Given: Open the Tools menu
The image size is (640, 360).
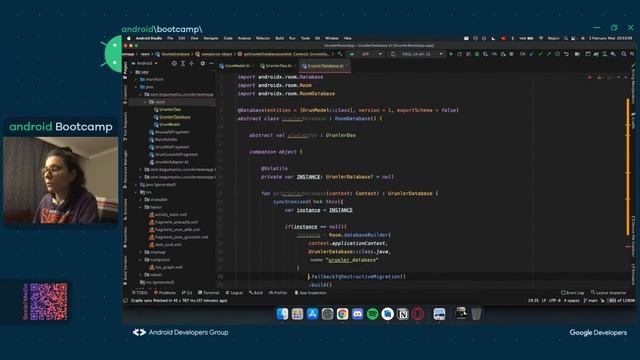Looking at the screenshot, I should tap(305, 38).
